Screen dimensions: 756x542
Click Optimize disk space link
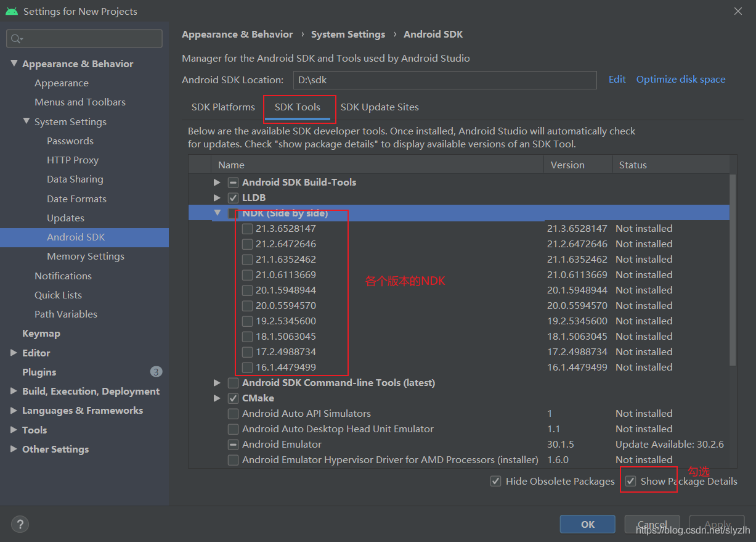[x=681, y=80]
